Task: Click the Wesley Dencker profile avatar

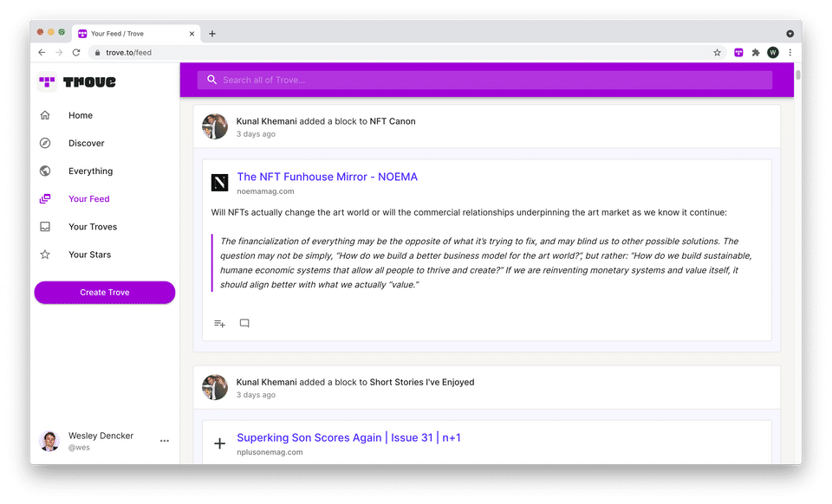Action: 50,441
